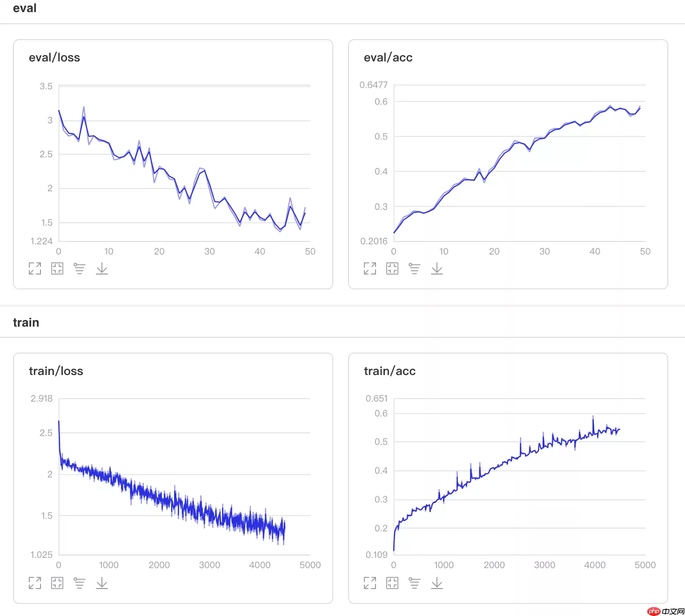This screenshot has height=616, width=685.
Task: Maximize the eval/loss chart
Action: pos(35,268)
